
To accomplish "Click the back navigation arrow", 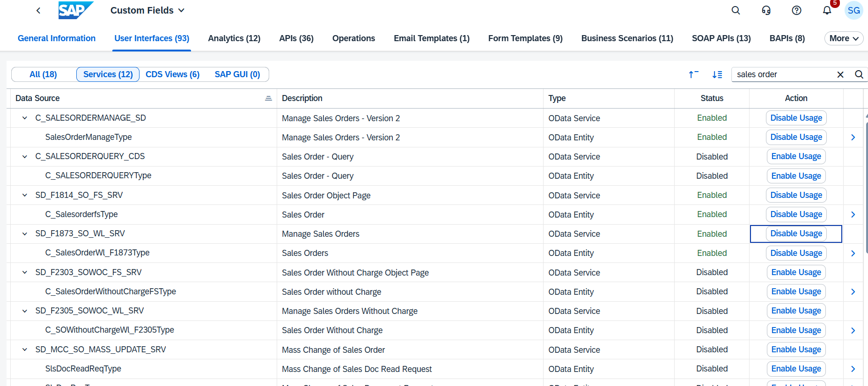I will pos(38,10).
